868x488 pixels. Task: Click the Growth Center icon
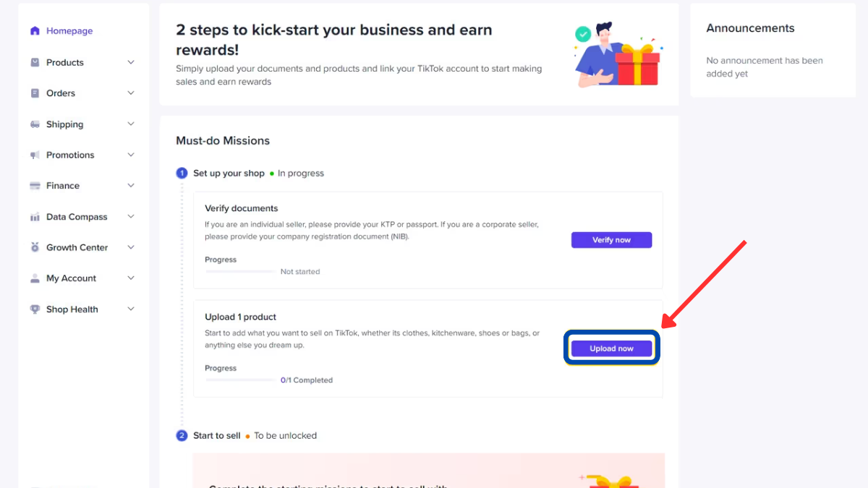point(35,247)
